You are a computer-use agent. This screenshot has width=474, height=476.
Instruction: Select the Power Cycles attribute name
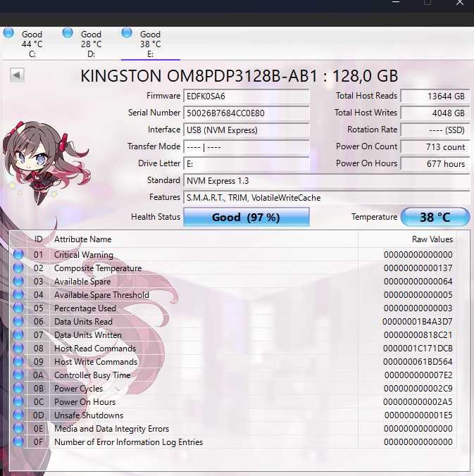click(x=78, y=389)
